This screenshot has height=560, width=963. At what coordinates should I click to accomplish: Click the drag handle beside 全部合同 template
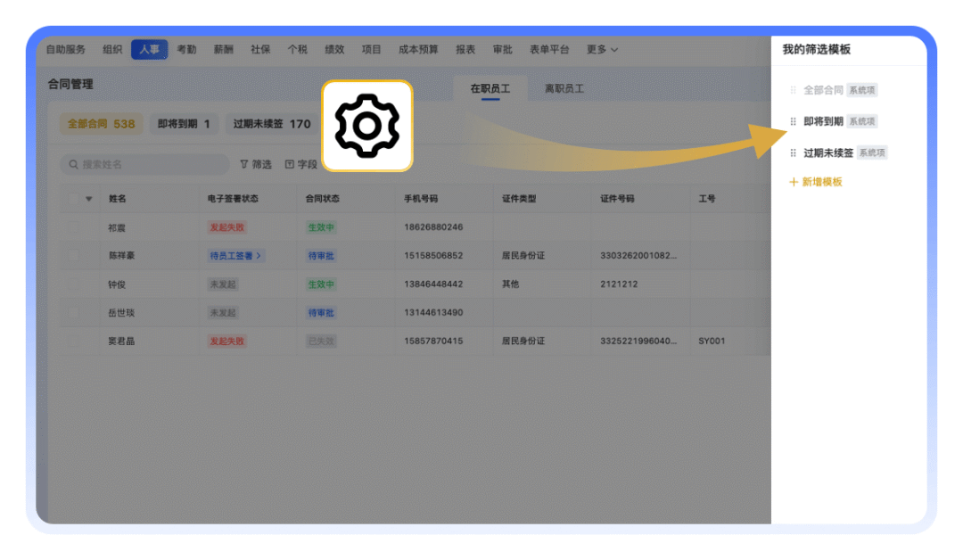tap(793, 90)
